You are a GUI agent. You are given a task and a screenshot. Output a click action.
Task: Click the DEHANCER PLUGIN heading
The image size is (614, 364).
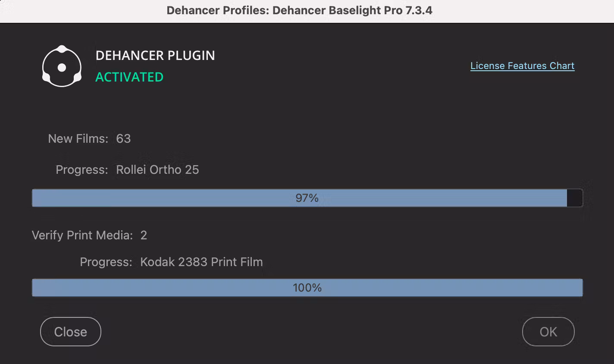pos(155,56)
